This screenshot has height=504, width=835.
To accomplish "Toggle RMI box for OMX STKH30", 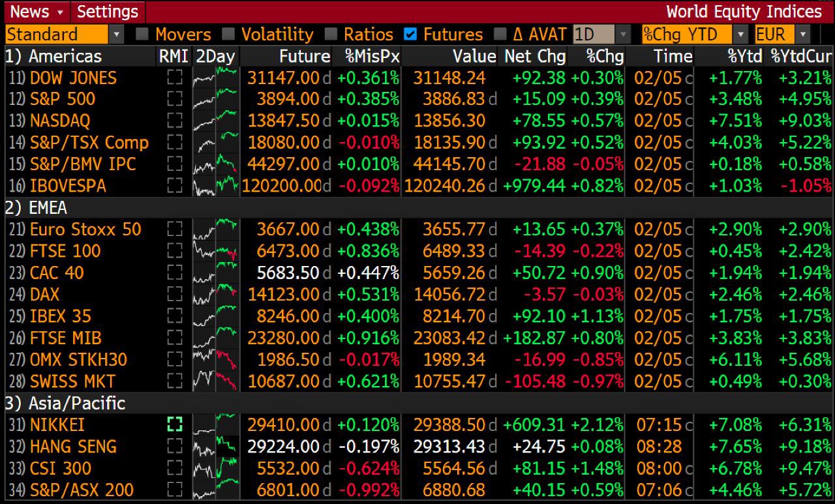I will 174,360.
